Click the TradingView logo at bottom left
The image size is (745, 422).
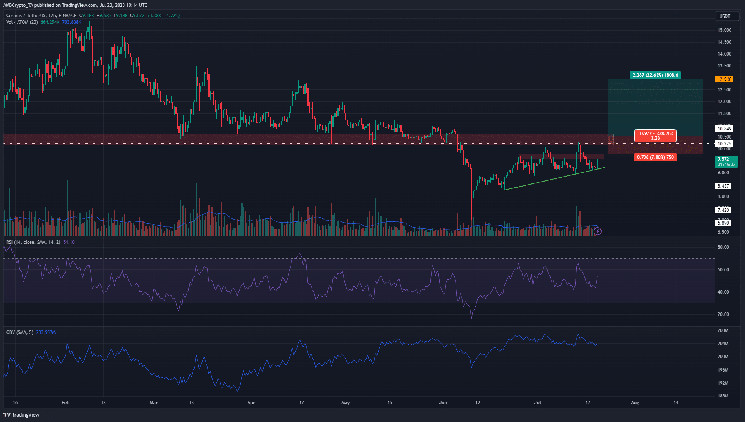point(21,415)
